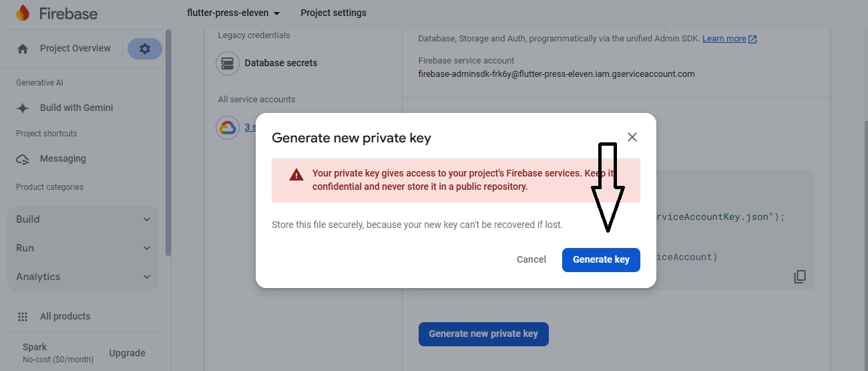Click the Build with Gemini sparkle icon
868x371 pixels.
pyautogui.click(x=23, y=108)
